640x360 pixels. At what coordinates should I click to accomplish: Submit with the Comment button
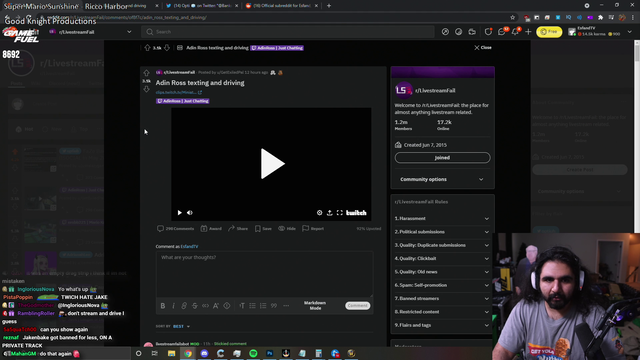tap(358, 305)
